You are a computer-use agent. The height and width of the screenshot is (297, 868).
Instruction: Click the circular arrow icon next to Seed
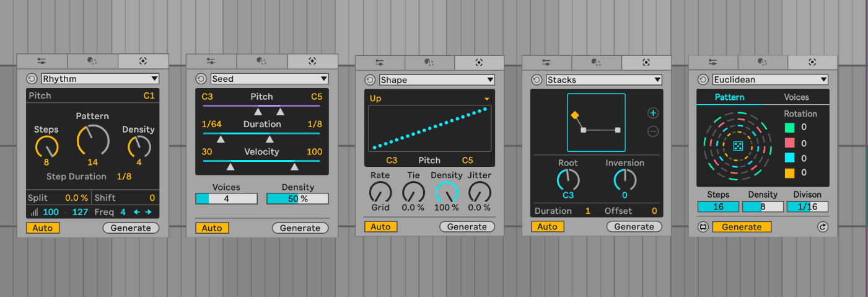[201, 79]
